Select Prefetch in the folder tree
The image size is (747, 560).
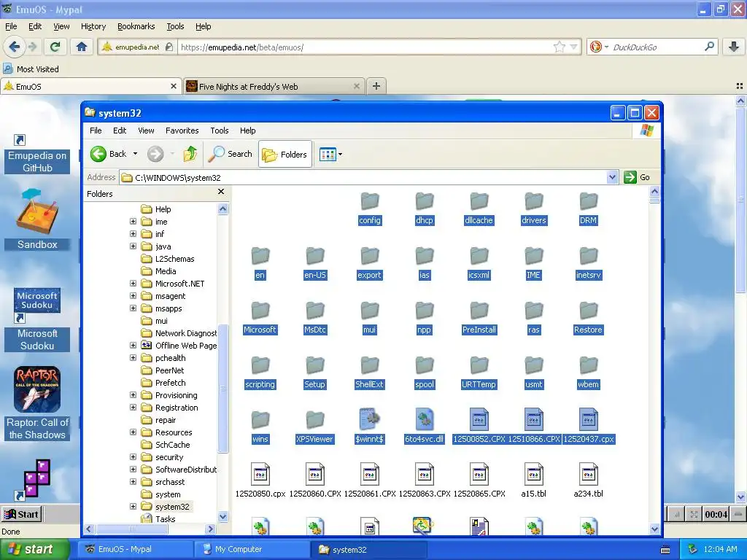[170, 383]
